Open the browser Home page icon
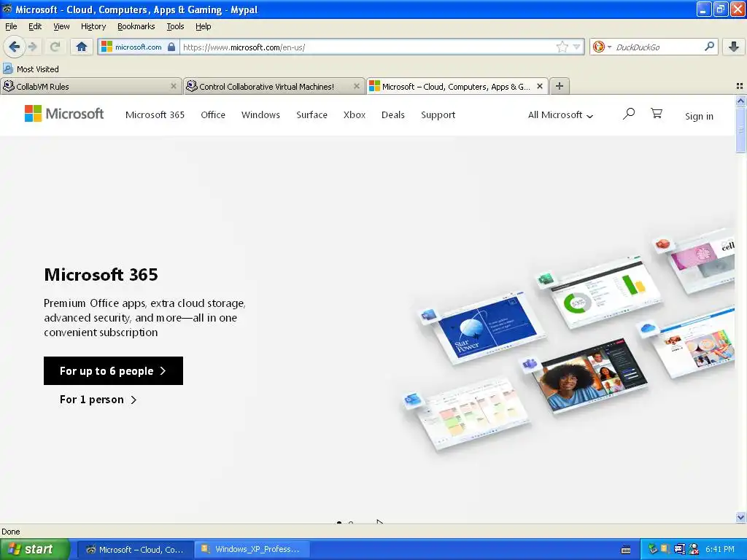 click(x=82, y=47)
